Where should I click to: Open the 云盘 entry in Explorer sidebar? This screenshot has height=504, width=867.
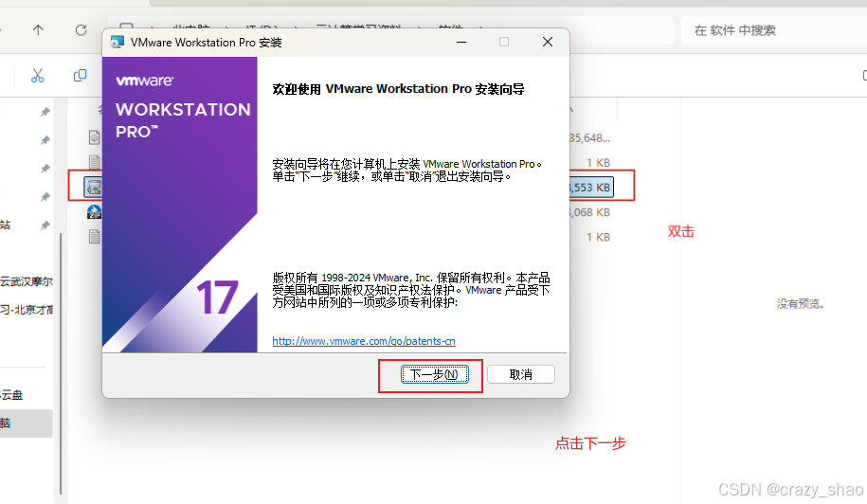click(11, 394)
